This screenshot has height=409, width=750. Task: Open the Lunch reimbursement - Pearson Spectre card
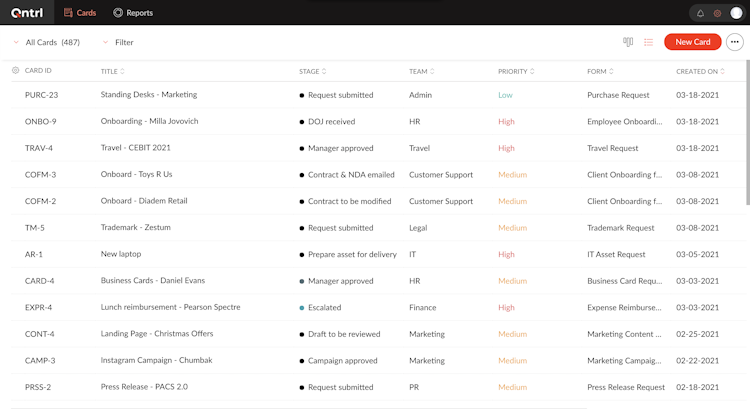[170, 307]
